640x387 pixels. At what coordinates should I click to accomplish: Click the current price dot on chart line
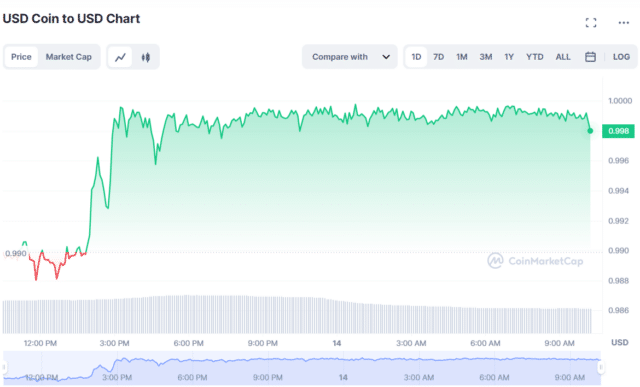(x=590, y=131)
